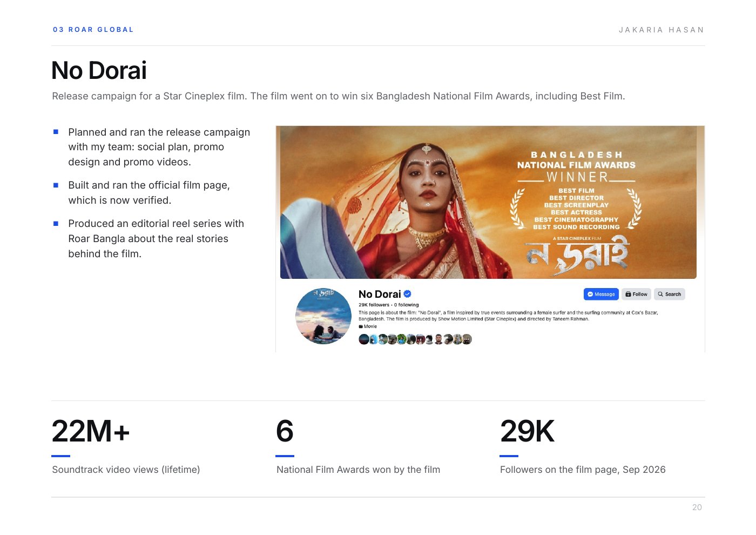The width and height of the screenshot is (756, 535).
Task: Click the page number "20"
Action: click(697, 507)
